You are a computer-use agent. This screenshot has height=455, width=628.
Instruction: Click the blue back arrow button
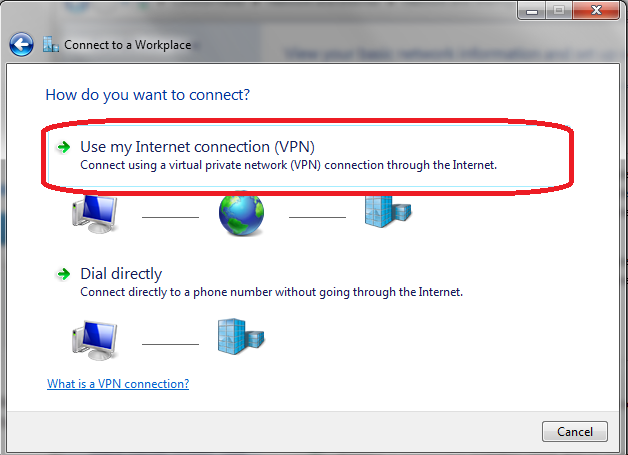point(21,44)
